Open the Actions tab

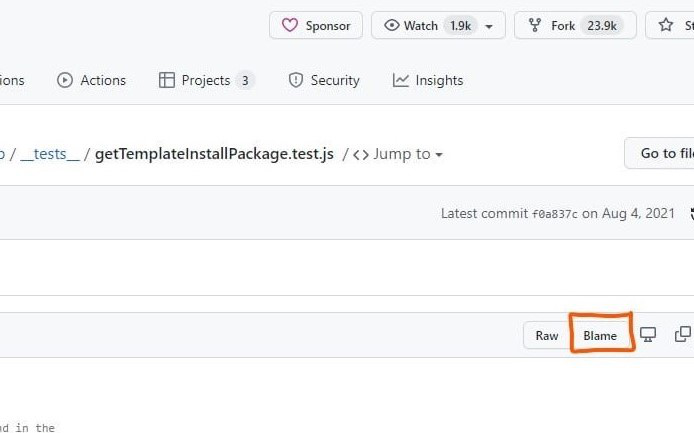(x=92, y=80)
